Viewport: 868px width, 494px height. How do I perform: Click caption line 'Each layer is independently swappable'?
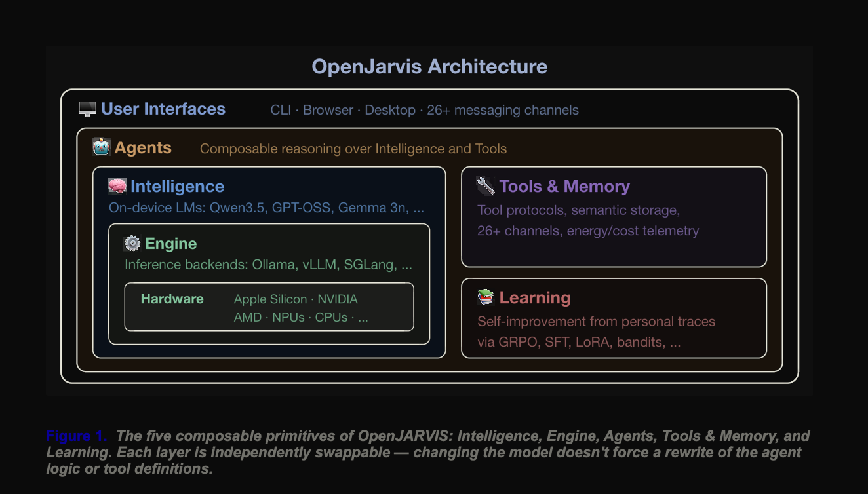424,453
